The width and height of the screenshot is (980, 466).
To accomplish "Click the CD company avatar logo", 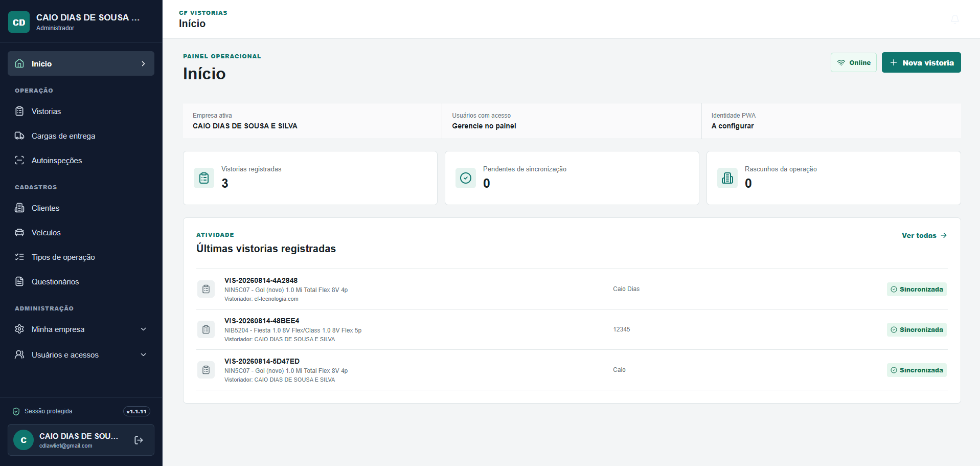I will (19, 22).
